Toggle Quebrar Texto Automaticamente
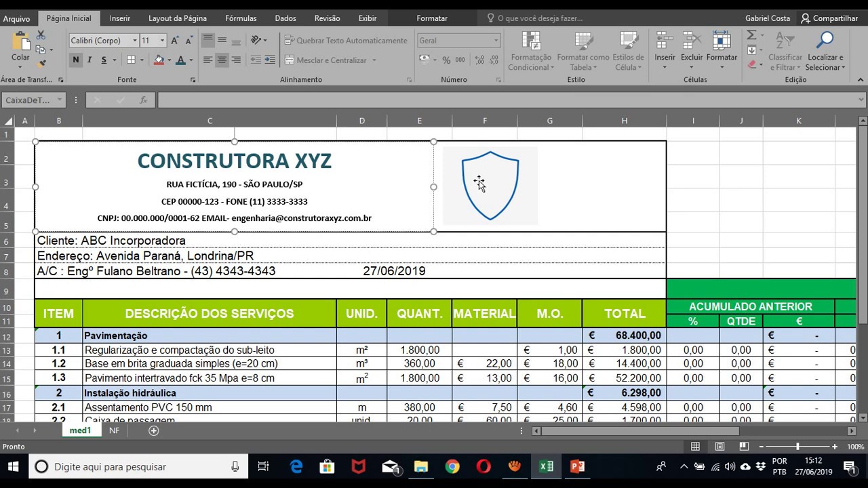The image size is (868, 488). tap(346, 41)
